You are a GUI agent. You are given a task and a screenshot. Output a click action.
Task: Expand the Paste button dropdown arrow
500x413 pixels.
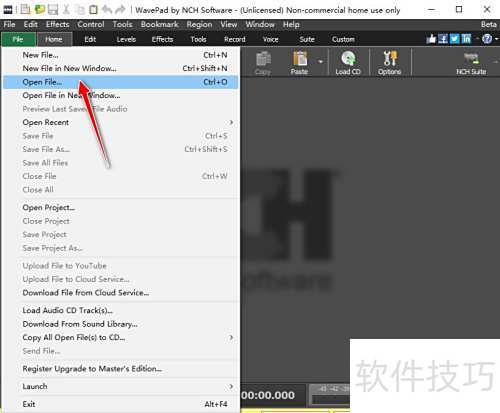coord(320,62)
